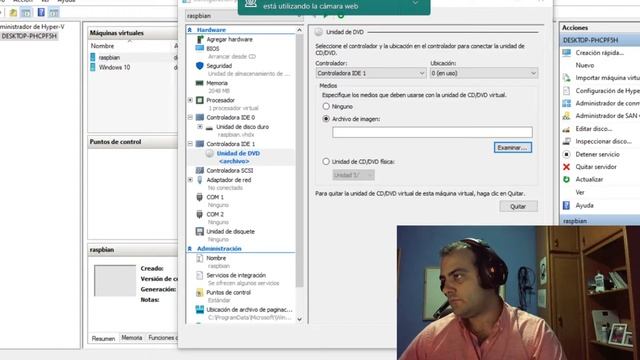This screenshot has width=640, height=360.
Task: Select the Unidad de disquete icon
Action: tap(200, 231)
